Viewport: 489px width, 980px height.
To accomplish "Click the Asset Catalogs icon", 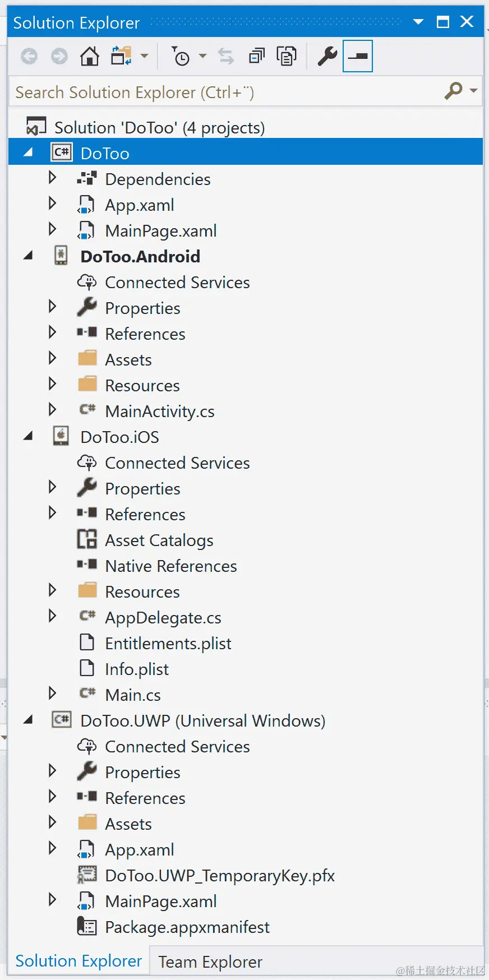I will (x=87, y=539).
